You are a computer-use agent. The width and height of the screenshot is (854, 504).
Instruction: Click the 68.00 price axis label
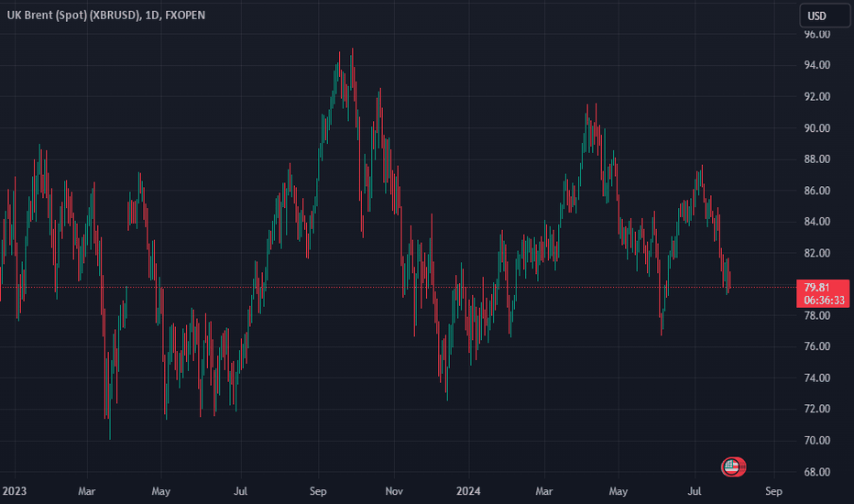pyautogui.click(x=817, y=472)
